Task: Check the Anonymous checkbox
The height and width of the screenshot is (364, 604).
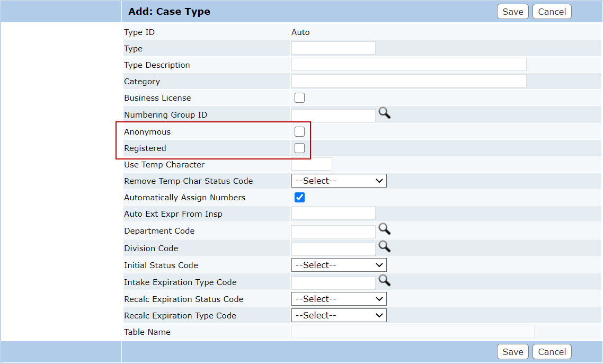Action: 299,132
